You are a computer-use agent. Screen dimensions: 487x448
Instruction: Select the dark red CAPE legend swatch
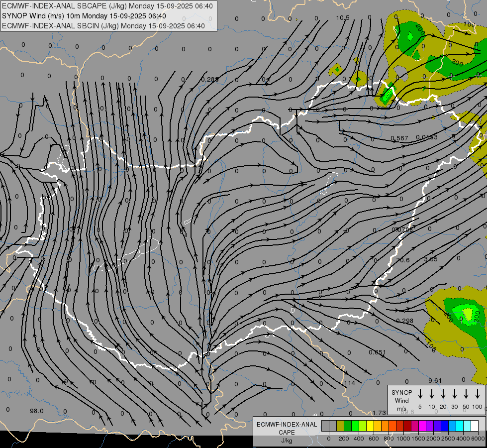pos(407,426)
